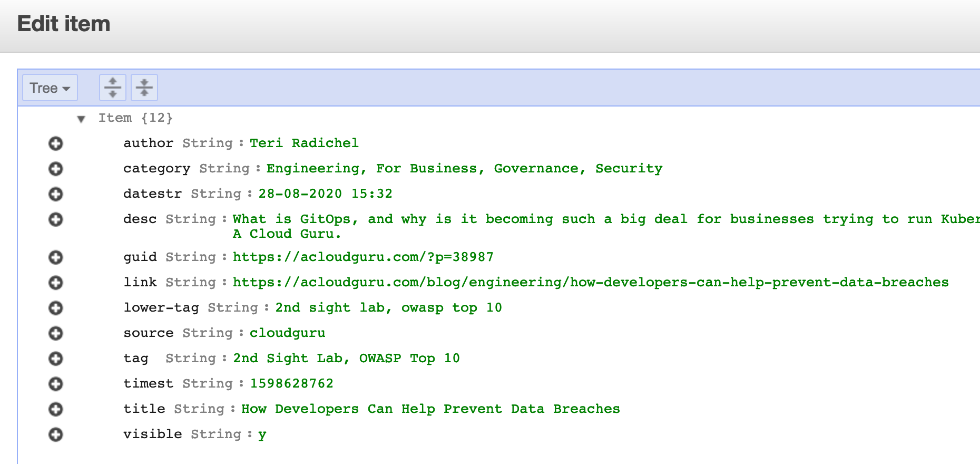The image size is (980, 464).
Task: Click plus icon beside title row
Action: pos(56,409)
